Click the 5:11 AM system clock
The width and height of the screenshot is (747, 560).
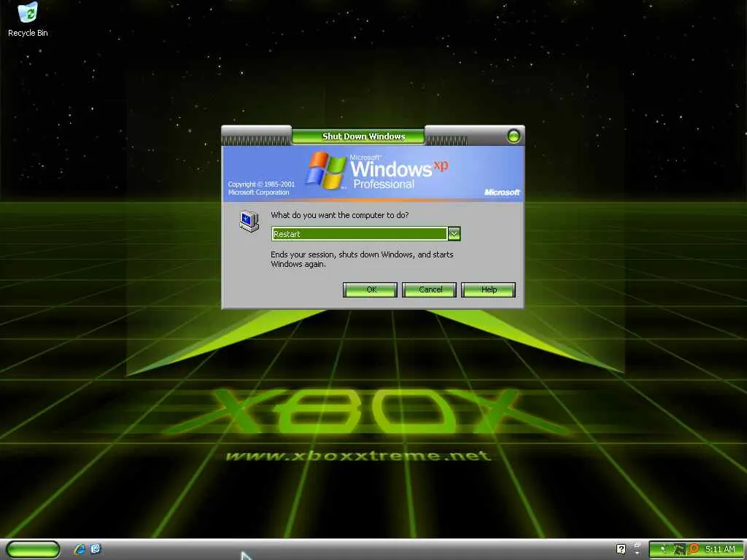(x=720, y=550)
